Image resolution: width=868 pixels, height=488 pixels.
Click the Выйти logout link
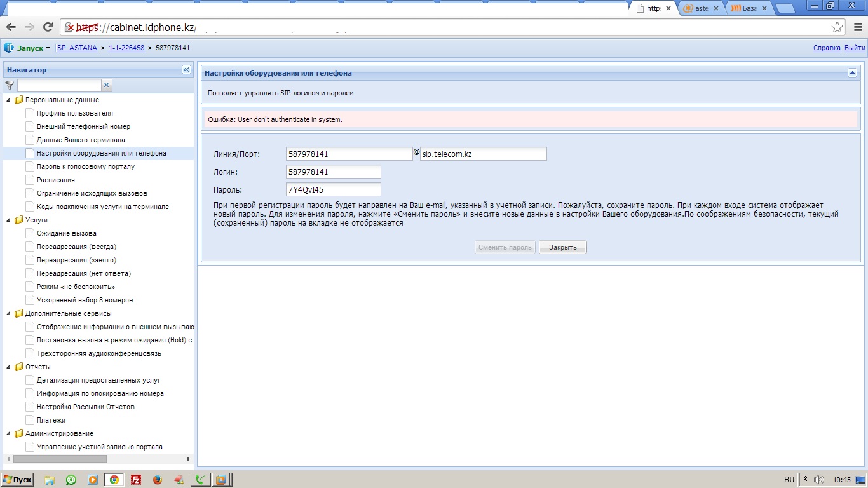point(855,48)
